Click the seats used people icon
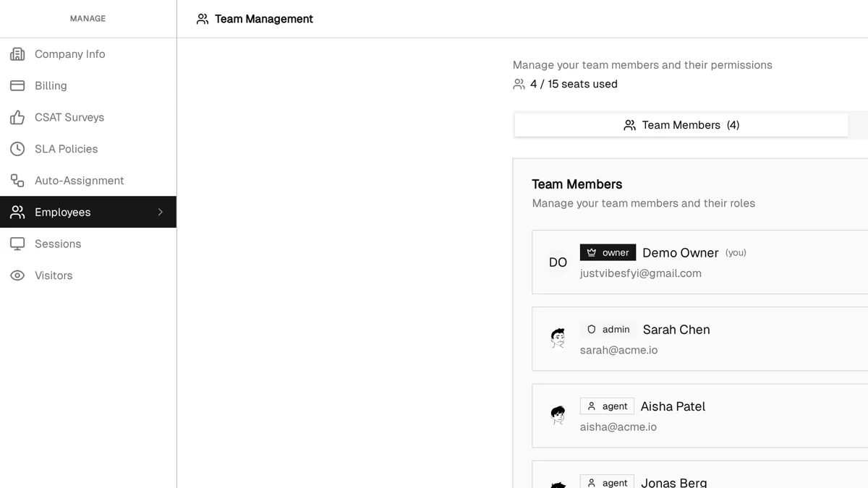 pyautogui.click(x=519, y=84)
